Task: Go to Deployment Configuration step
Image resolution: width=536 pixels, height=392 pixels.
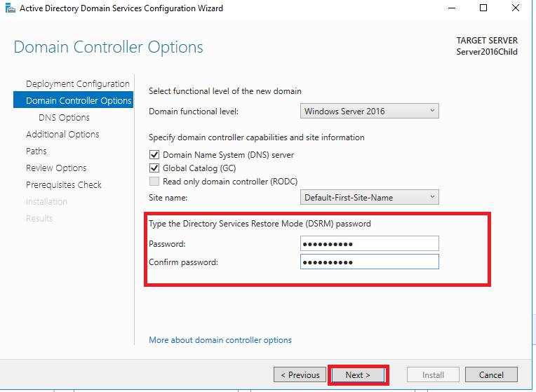Action: tap(78, 83)
